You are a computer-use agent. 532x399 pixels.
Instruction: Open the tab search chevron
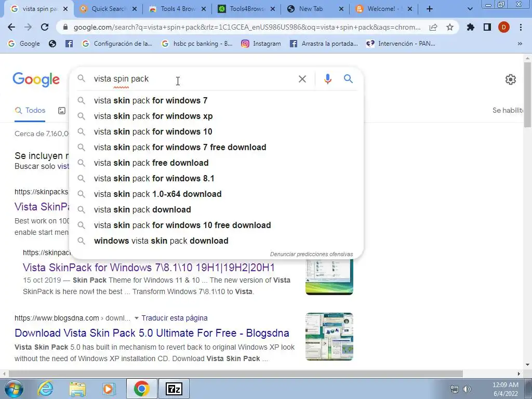(470, 9)
